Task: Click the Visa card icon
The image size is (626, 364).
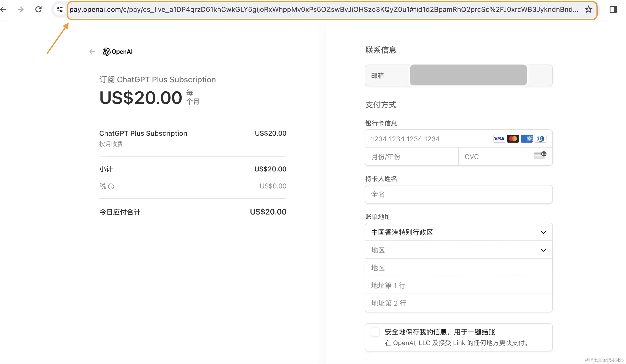Action: 499,139
